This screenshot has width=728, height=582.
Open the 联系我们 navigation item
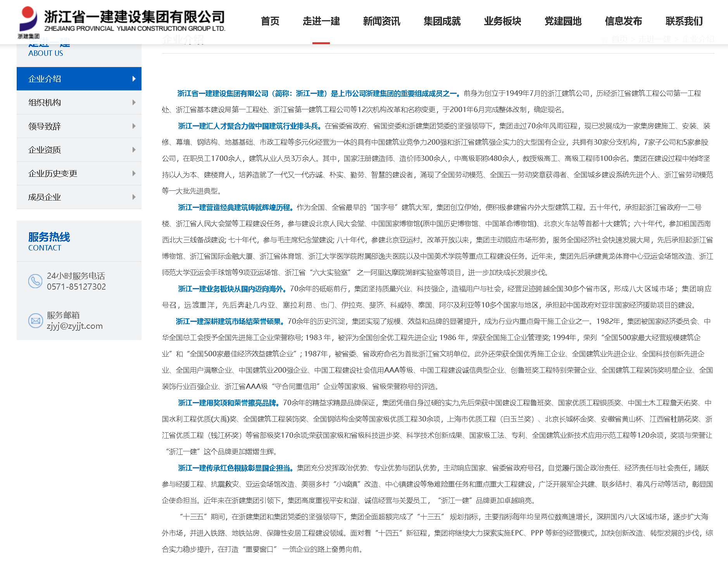684,21
